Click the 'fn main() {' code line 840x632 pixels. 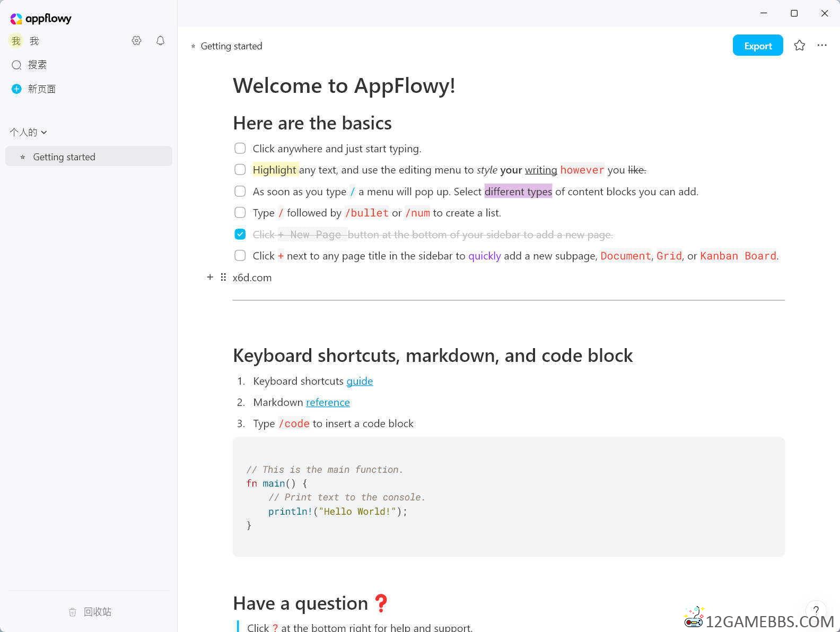(277, 483)
